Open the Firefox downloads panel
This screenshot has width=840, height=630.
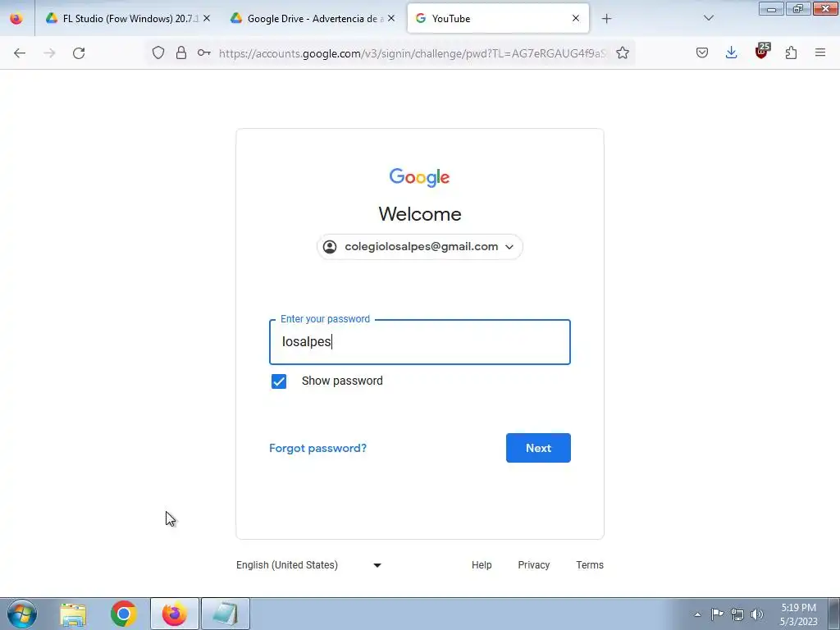[x=731, y=52]
